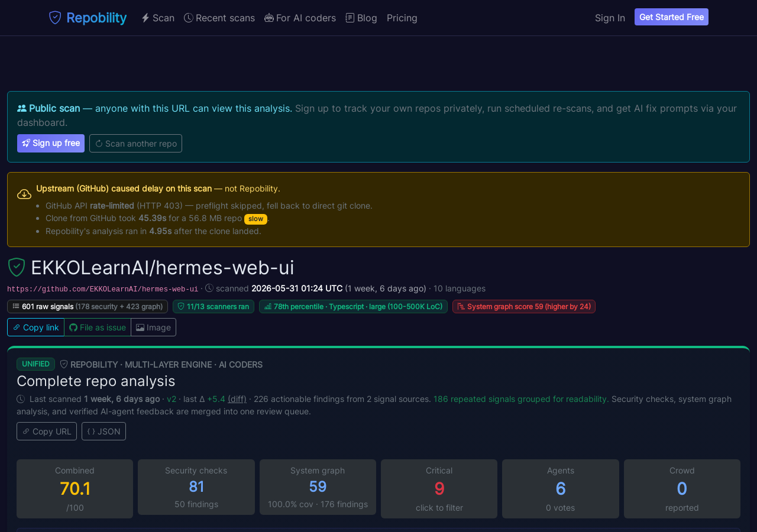
Task: Click the Copy link button
Action: click(x=35, y=327)
